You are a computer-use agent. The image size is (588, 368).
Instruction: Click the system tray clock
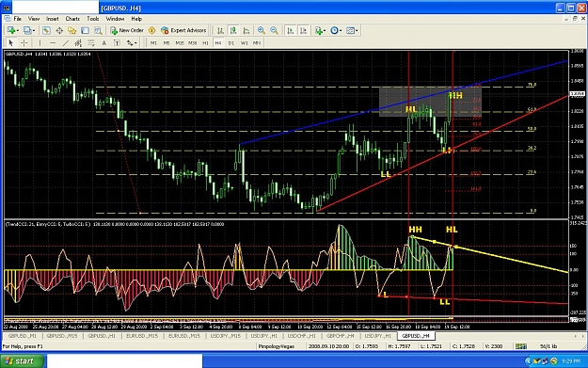coord(571,361)
